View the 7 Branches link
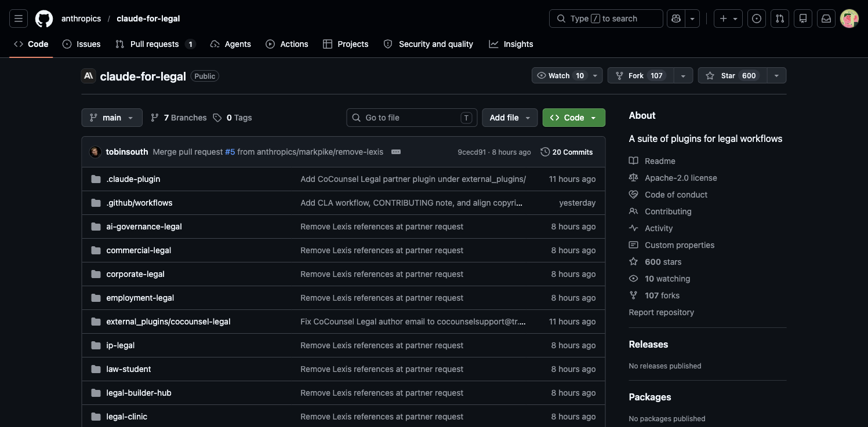 pyautogui.click(x=179, y=118)
